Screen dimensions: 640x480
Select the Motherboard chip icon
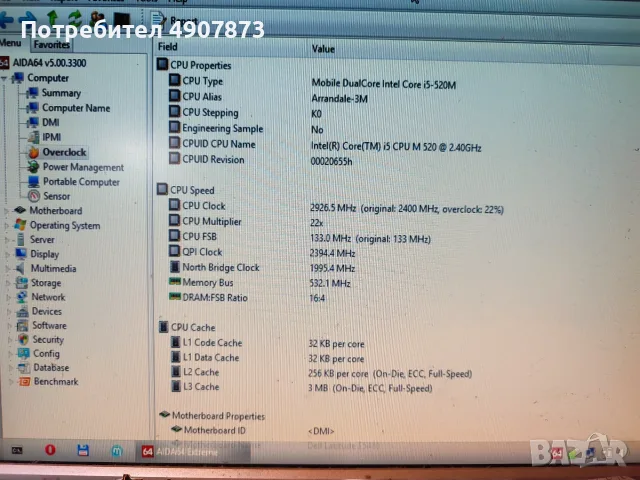[20, 210]
